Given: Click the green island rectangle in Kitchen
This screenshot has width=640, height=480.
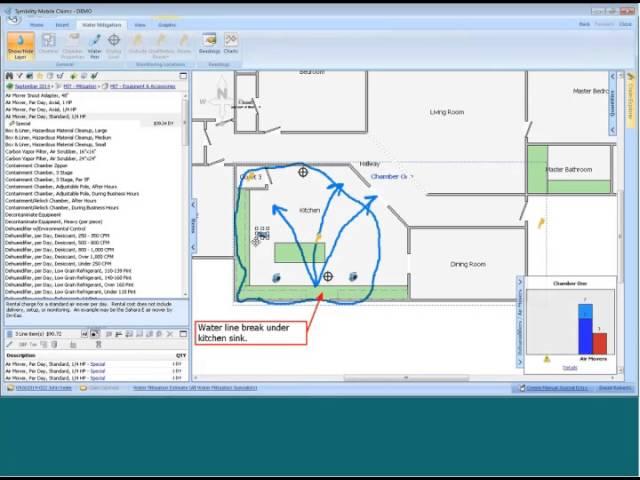Looking at the screenshot, I should (x=300, y=253).
